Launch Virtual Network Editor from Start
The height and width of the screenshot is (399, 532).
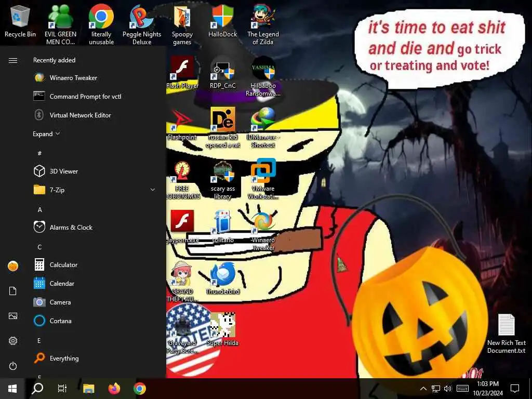pos(95,115)
